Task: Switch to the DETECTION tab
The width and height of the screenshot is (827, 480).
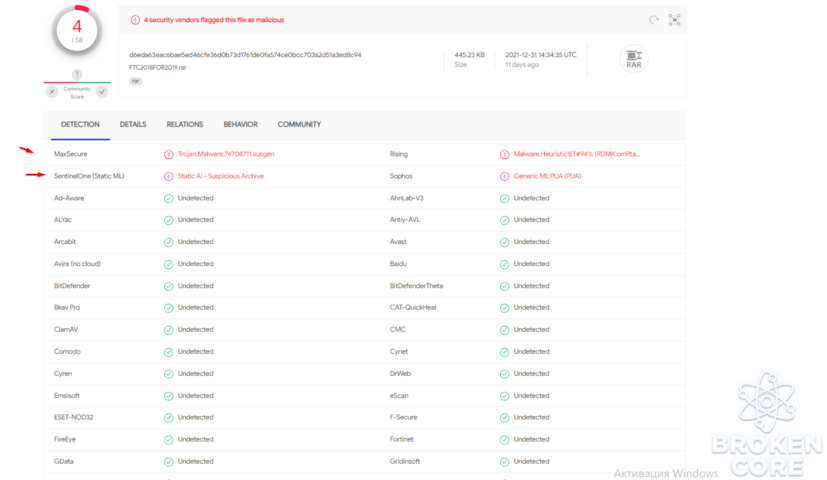Action: click(80, 124)
